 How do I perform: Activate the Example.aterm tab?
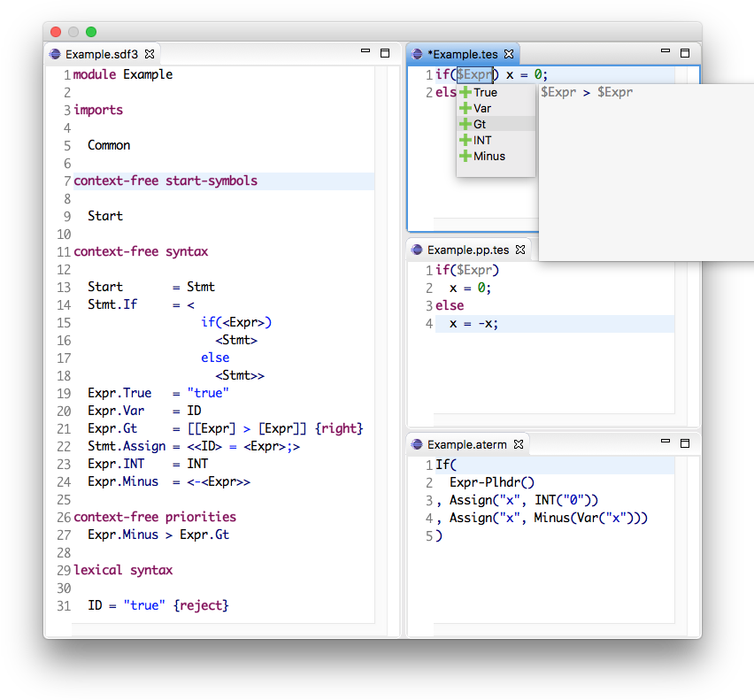(x=467, y=445)
